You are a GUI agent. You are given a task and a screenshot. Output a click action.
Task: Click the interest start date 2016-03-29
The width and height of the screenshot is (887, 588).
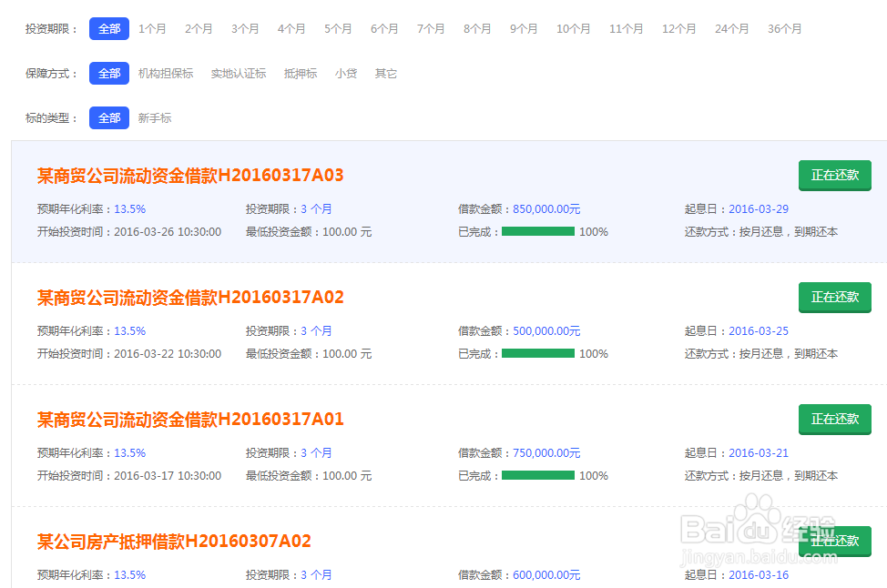click(759, 209)
